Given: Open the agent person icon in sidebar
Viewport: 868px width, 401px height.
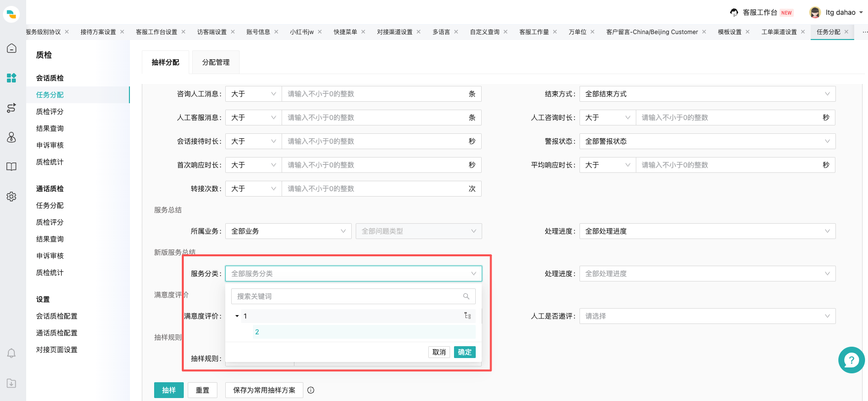Looking at the screenshot, I should click(11, 137).
